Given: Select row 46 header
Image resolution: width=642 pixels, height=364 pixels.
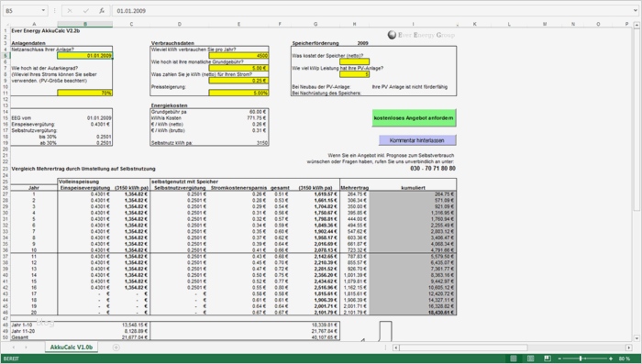Looking at the screenshot, I should (6, 313).
